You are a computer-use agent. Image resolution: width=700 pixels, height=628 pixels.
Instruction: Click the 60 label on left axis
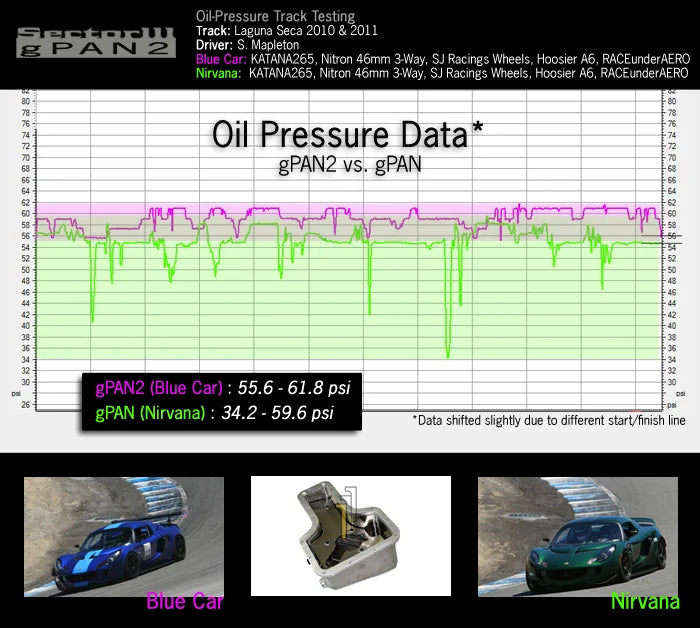pyautogui.click(x=26, y=214)
